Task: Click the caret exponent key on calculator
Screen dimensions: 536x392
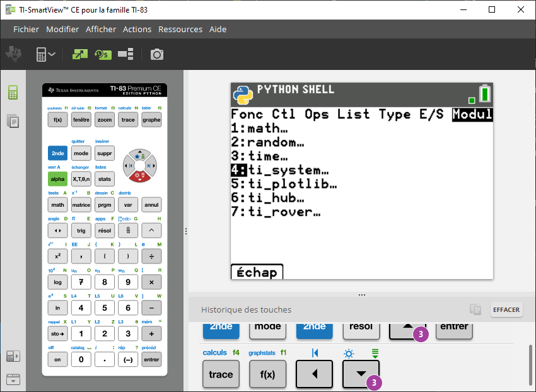Action: tap(151, 230)
